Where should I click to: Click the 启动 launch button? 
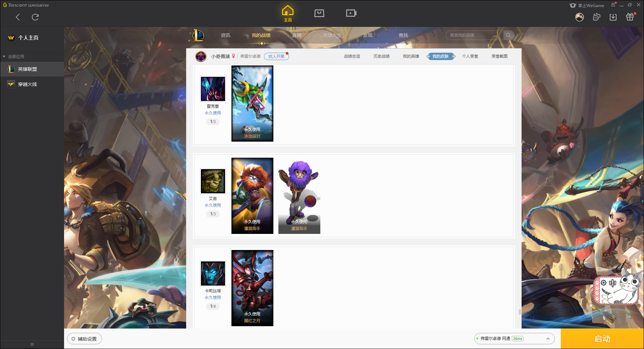(x=602, y=339)
